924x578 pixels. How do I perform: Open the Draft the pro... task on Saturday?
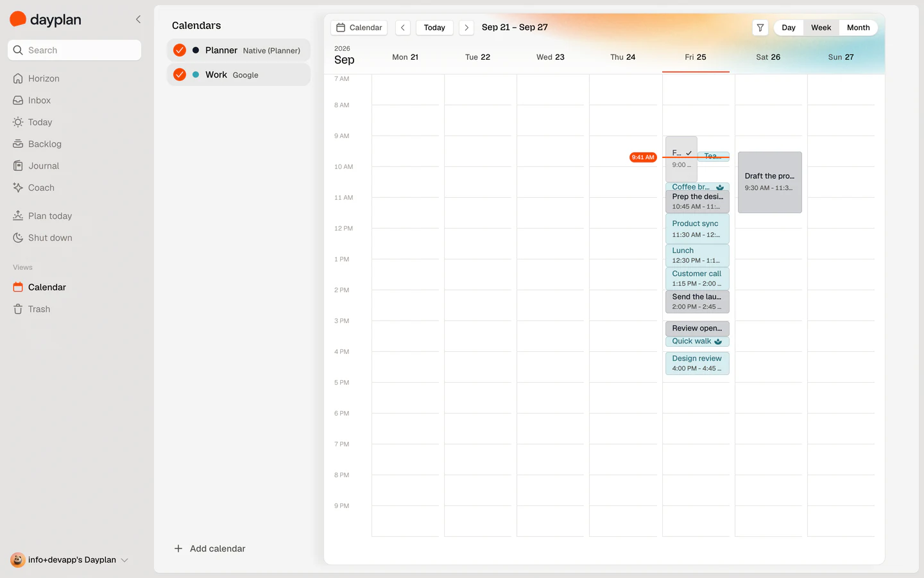click(x=770, y=182)
